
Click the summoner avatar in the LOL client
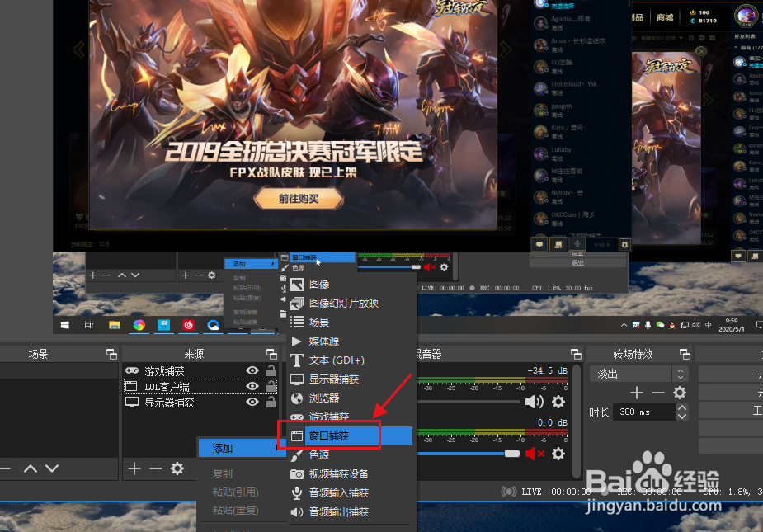[746, 15]
